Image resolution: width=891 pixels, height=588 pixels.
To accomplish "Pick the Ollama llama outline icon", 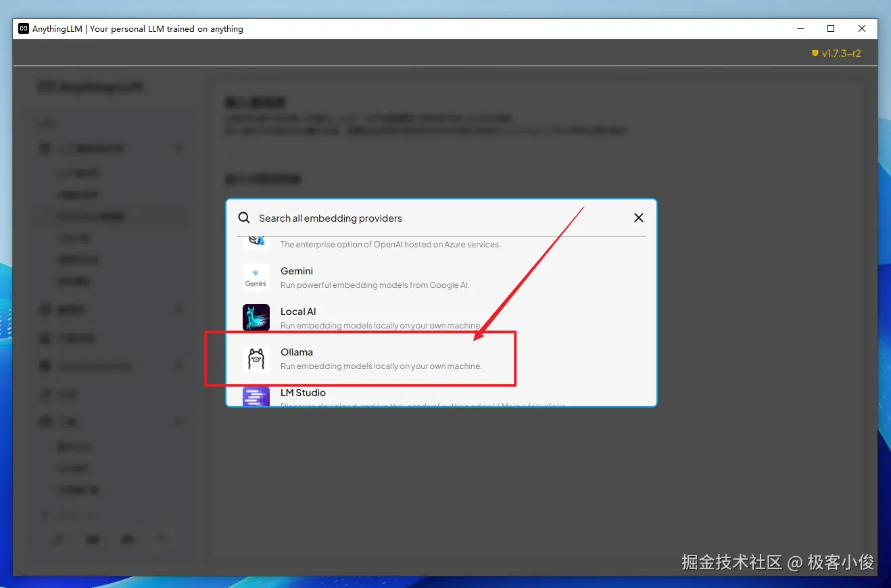I will (256, 358).
